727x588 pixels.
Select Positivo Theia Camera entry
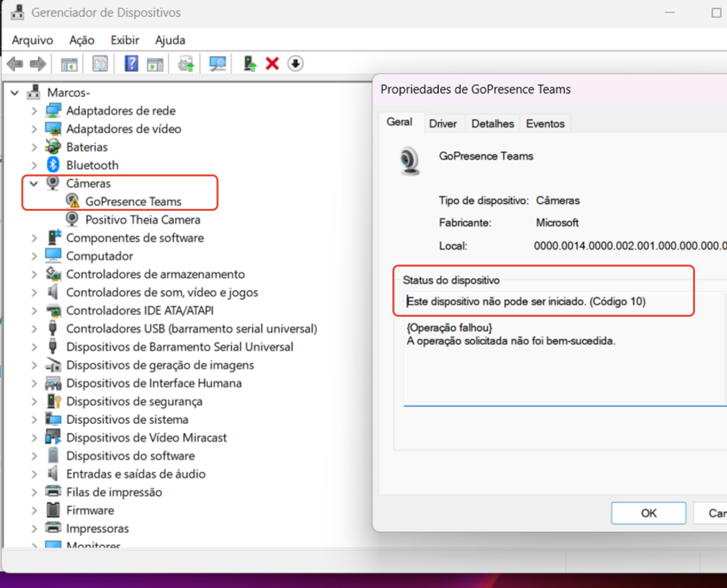pos(143,219)
